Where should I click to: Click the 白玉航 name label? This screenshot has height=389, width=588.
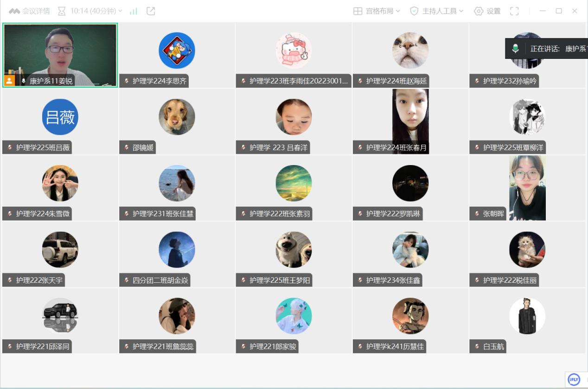tap(493, 346)
